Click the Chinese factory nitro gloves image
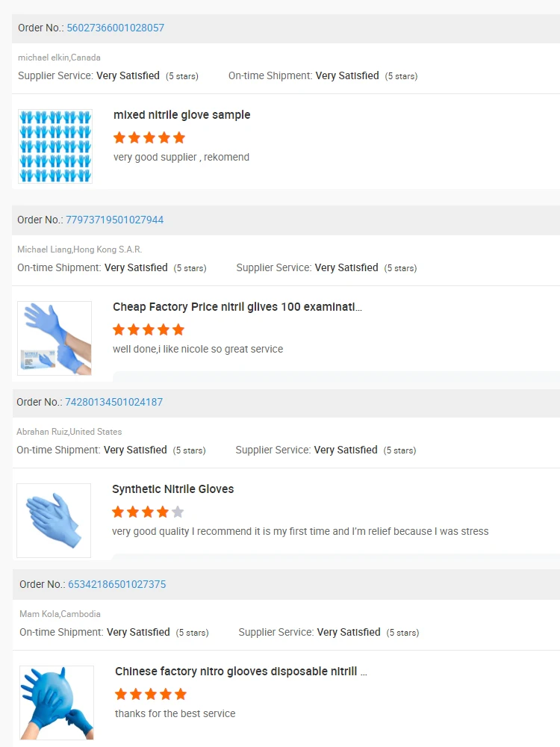The image size is (560, 747). click(57, 702)
